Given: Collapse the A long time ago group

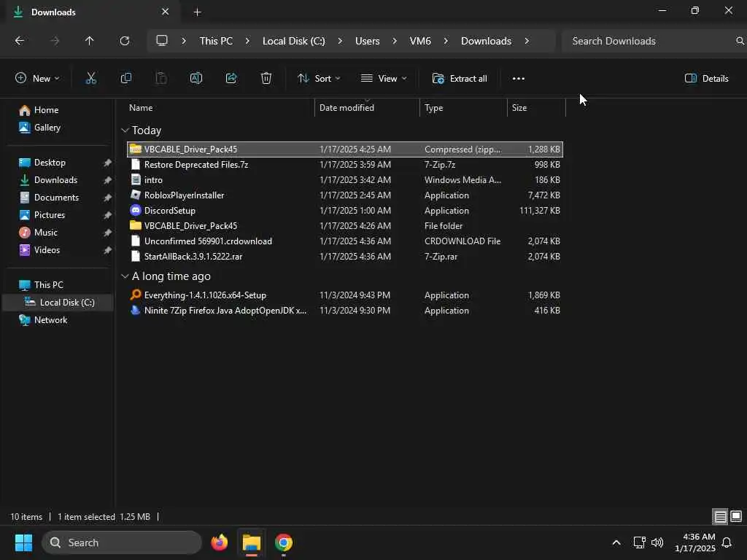Looking at the screenshot, I should (125, 276).
